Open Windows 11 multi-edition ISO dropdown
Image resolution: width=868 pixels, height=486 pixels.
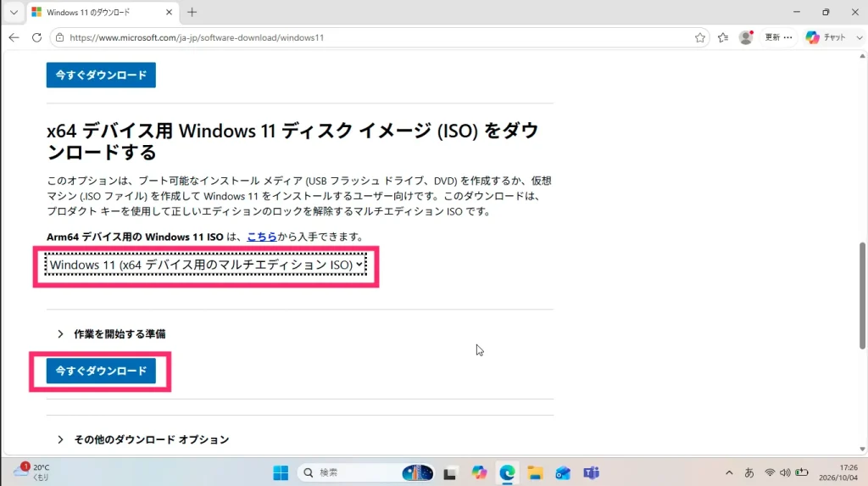click(x=205, y=265)
